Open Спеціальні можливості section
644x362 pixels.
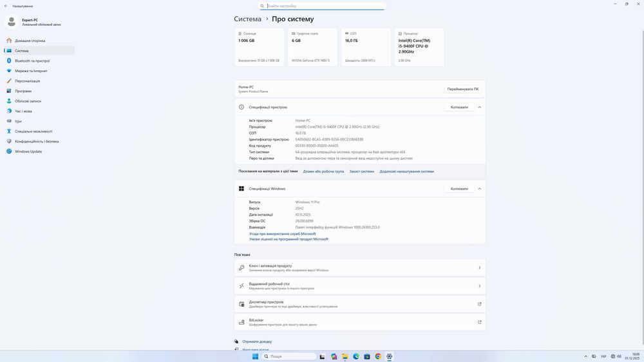point(39,131)
